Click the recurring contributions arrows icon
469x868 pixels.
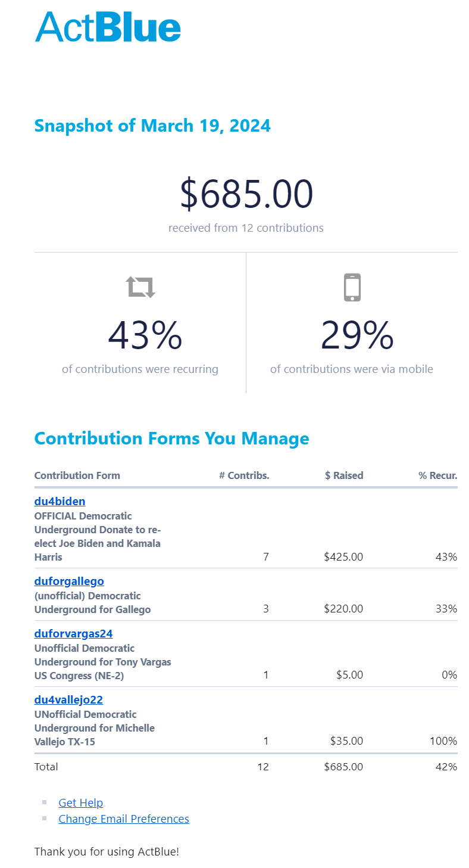click(x=141, y=287)
